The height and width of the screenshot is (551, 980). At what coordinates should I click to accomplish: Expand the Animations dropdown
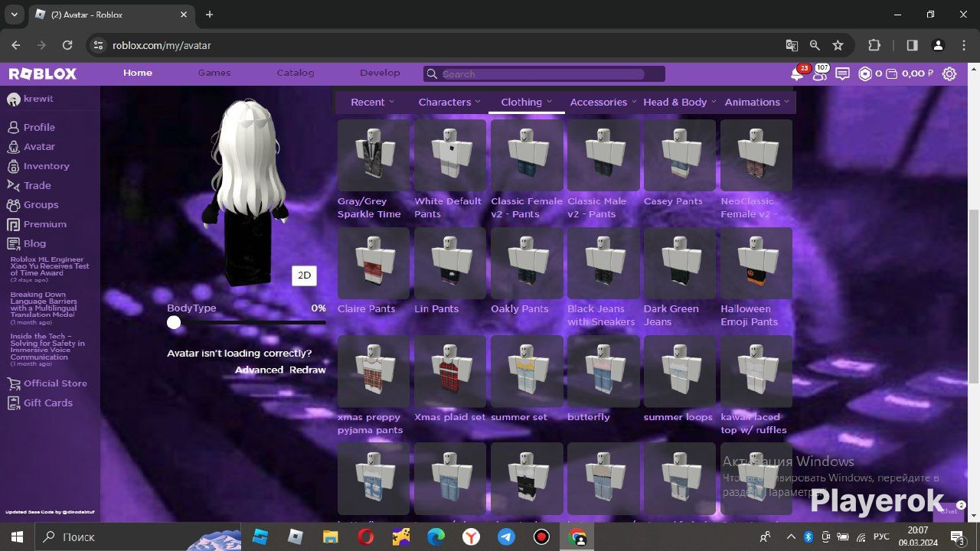[757, 102]
